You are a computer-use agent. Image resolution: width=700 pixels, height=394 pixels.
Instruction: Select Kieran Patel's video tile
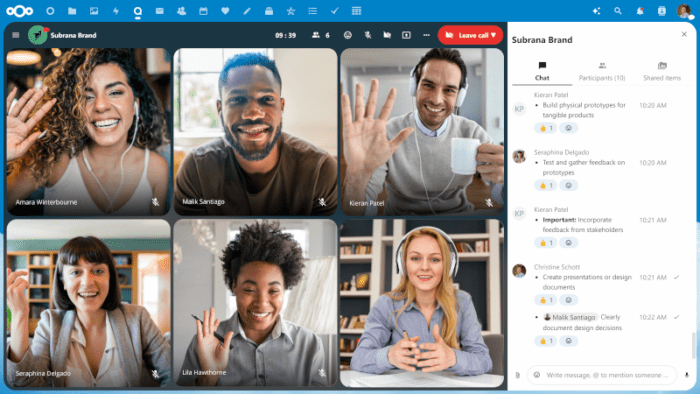tap(422, 132)
